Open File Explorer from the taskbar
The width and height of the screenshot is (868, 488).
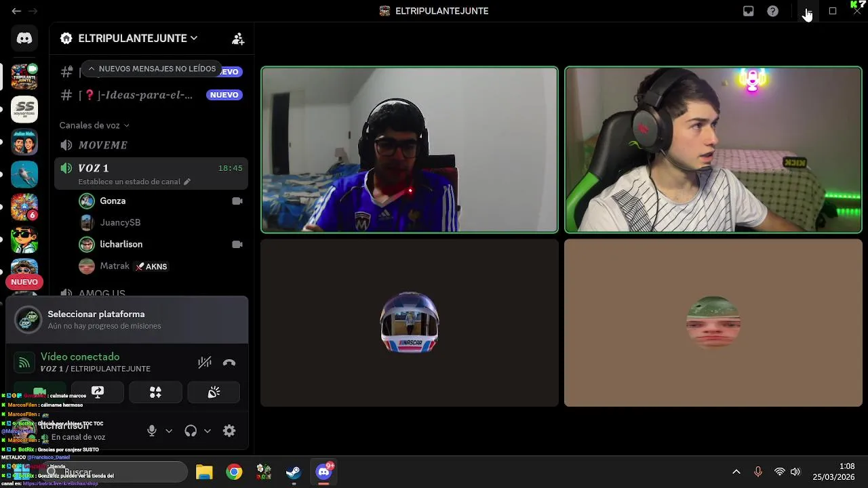pos(204,472)
